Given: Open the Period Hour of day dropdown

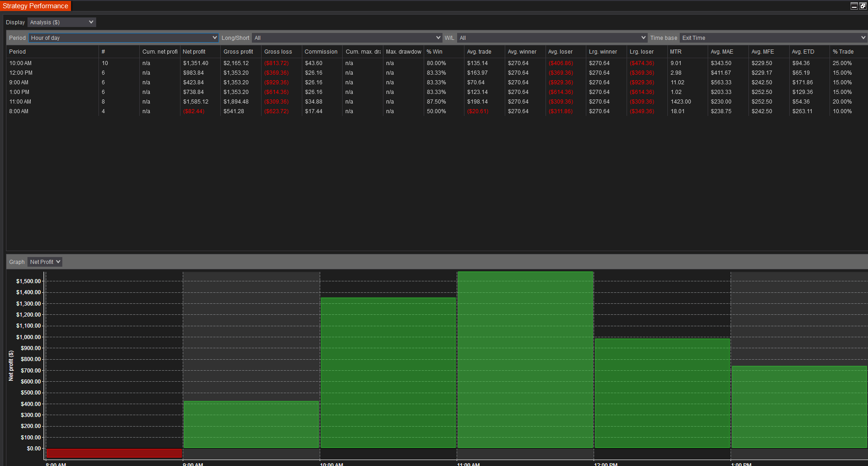Looking at the screenshot, I should [x=123, y=38].
